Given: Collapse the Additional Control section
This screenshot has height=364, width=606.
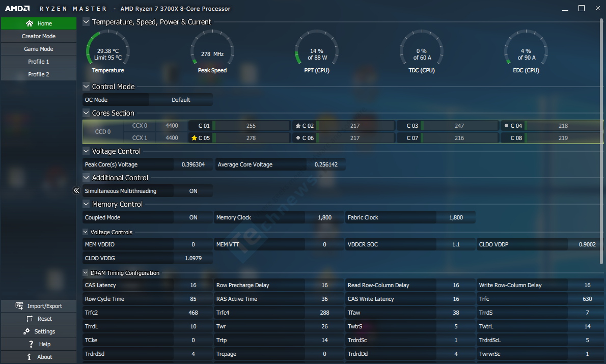Looking at the screenshot, I should 86,177.
